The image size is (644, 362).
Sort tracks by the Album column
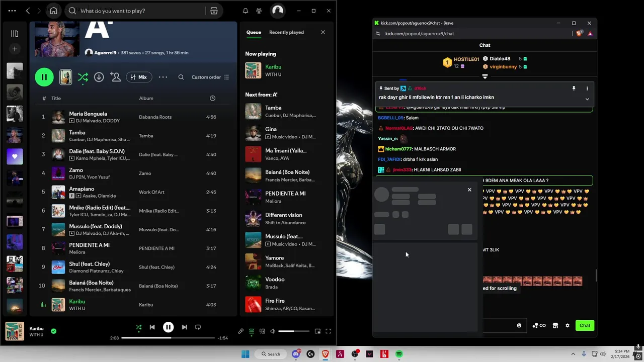coord(146,98)
